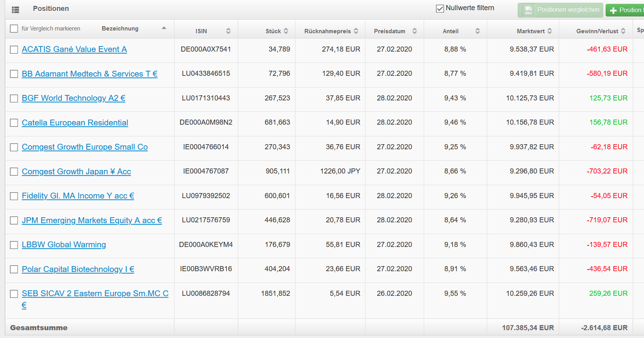
Task: Click the Gewinn/Verlust sort arrows
Action: [x=623, y=31]
